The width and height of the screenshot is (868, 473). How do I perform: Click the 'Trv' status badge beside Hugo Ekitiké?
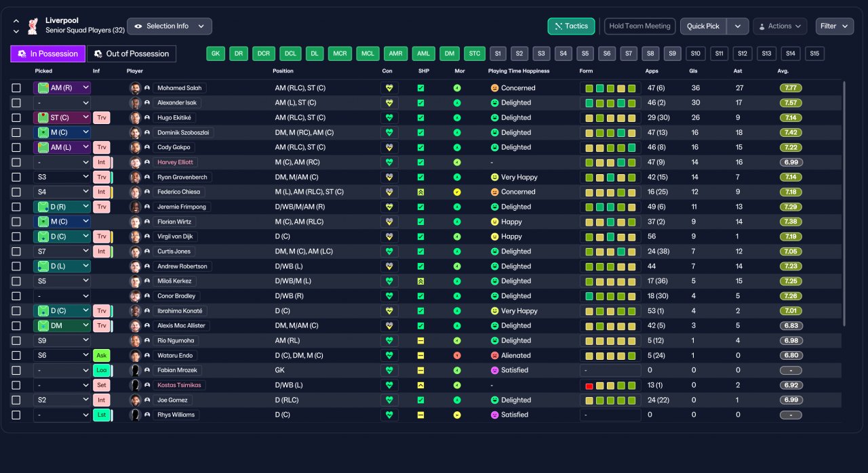[x=102, y=118]
